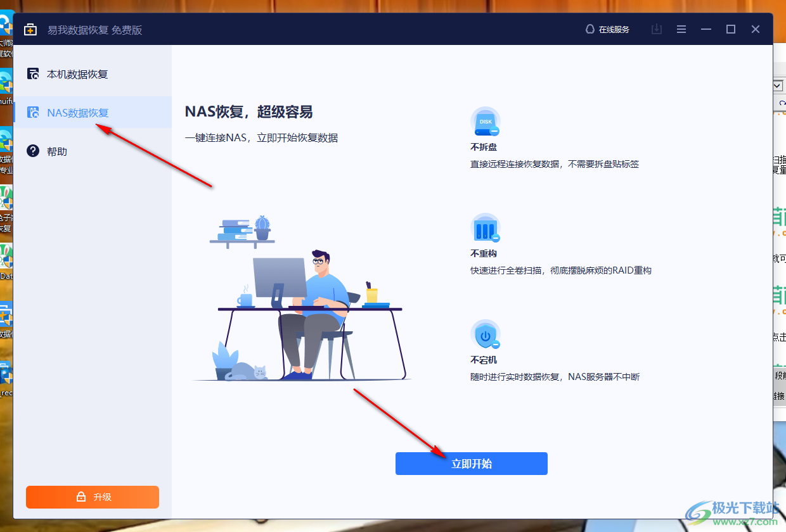Click the download/import icon in title bar
The image size is (786, 532).
(x=657, y=29)
